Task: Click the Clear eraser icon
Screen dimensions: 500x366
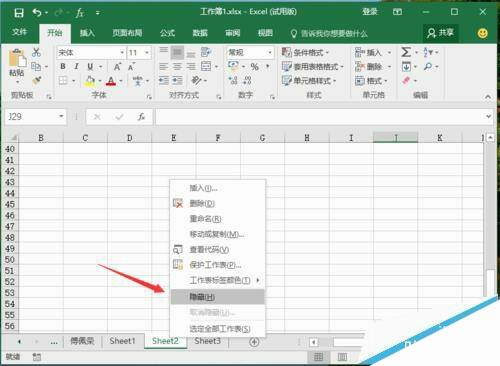Action: coord(406,80)
